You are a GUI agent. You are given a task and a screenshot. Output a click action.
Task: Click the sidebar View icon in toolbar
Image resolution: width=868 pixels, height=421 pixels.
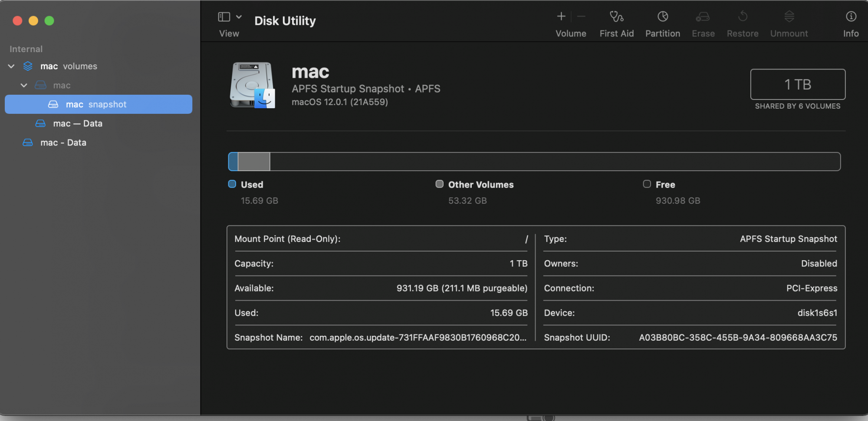point(224,17)
